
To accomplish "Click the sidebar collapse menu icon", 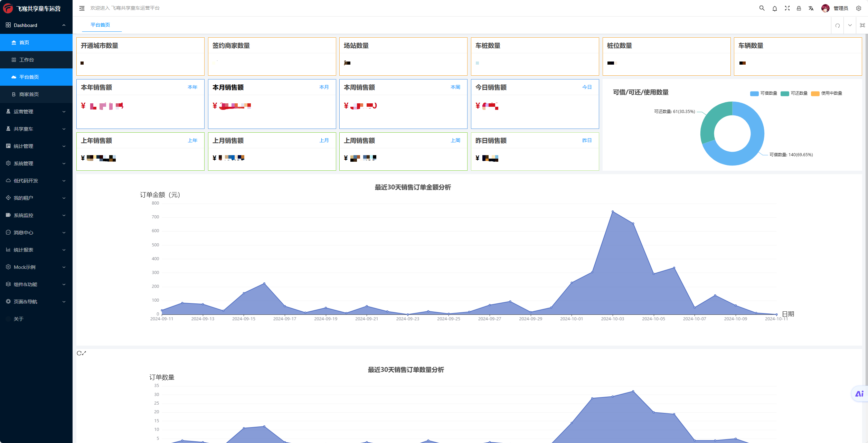I will point(82,8).
